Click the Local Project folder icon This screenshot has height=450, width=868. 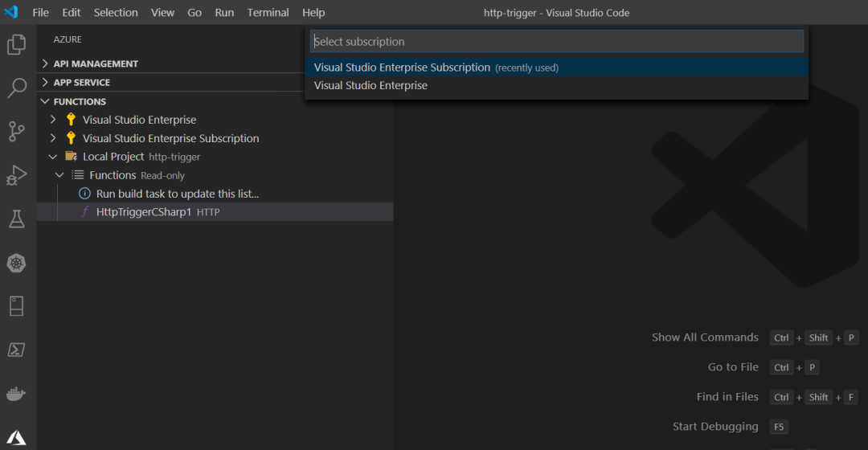71,157
